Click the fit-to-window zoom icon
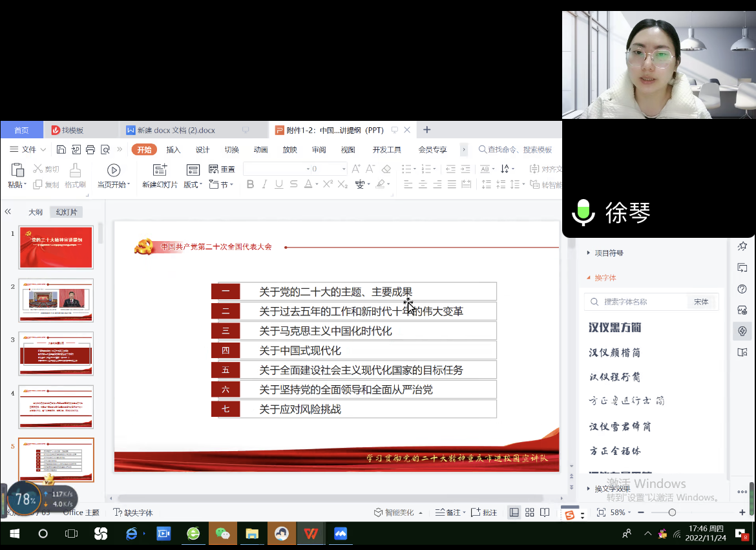 601,513
